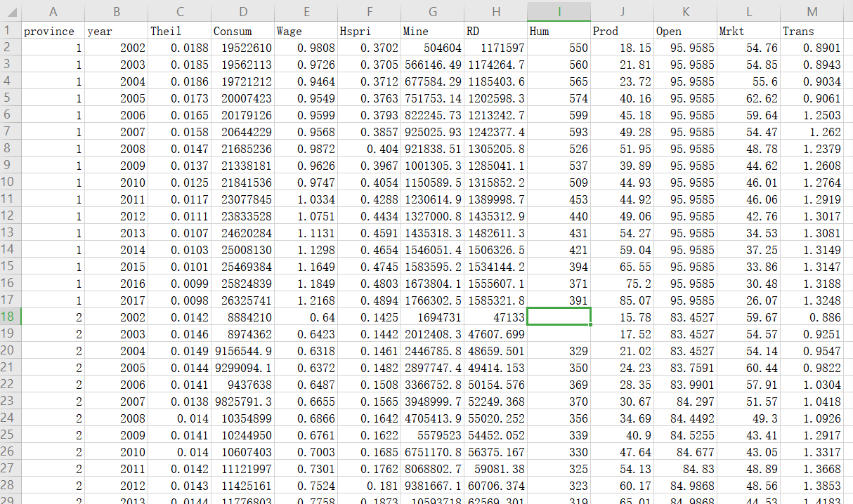Select Hum cell with value 550
Image resolution: width=853 pixels, height=504 pixels.
pyautogui.click(x=559, y=48)
